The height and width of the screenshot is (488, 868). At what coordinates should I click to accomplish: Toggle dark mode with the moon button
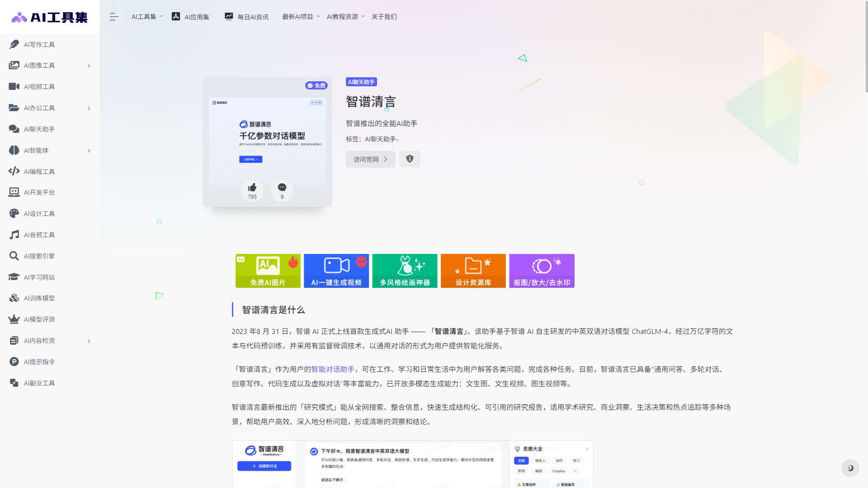pos(850,468)
